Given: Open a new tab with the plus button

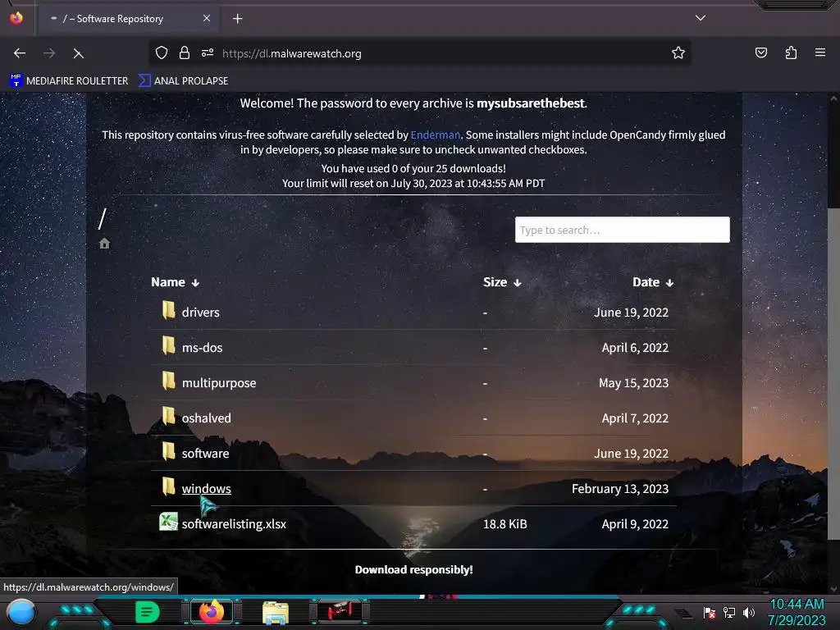Looking at the screenshot, I should point(237,19).
